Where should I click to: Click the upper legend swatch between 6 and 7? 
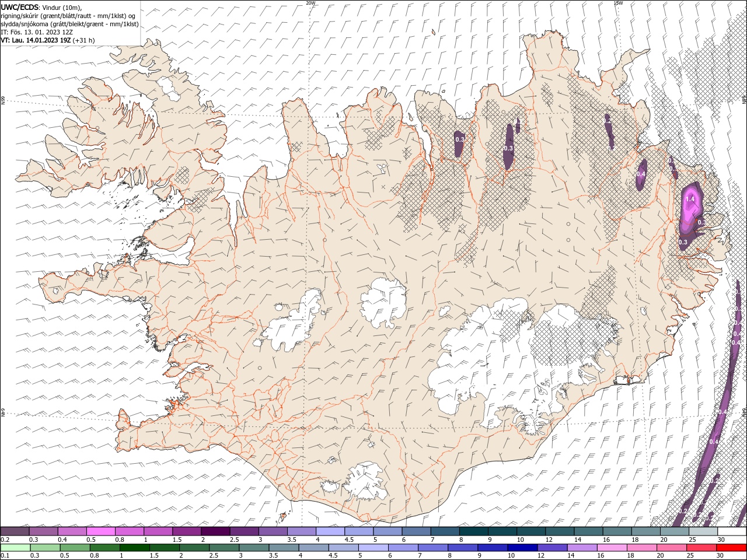click(x=416, y=531)
